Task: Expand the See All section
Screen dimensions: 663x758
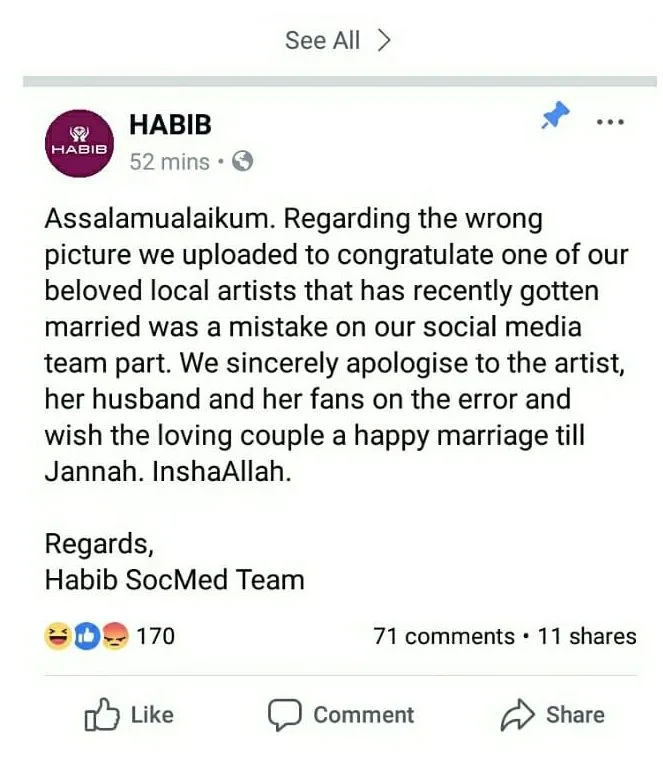Action: (337, 40)
